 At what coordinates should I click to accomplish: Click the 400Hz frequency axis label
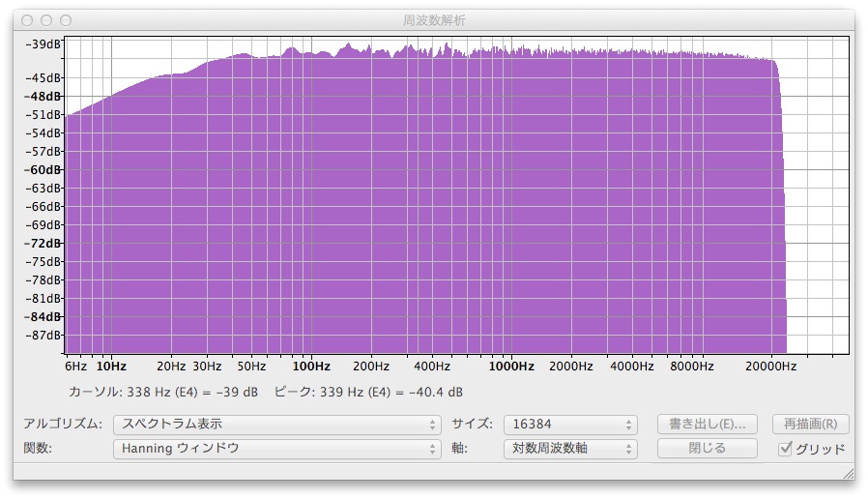[x=432, y=367]
